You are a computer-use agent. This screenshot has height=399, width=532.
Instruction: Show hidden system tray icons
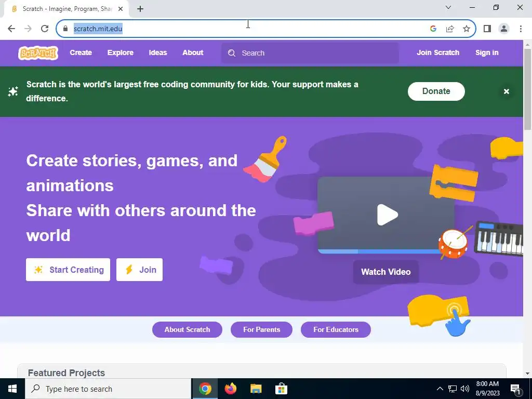440,389
